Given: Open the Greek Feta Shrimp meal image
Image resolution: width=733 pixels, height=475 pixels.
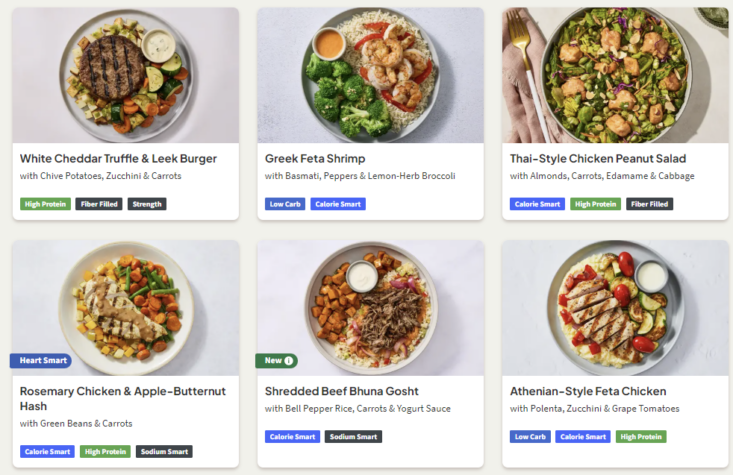Looking at the screenshot, I should [x=371, y=75].
